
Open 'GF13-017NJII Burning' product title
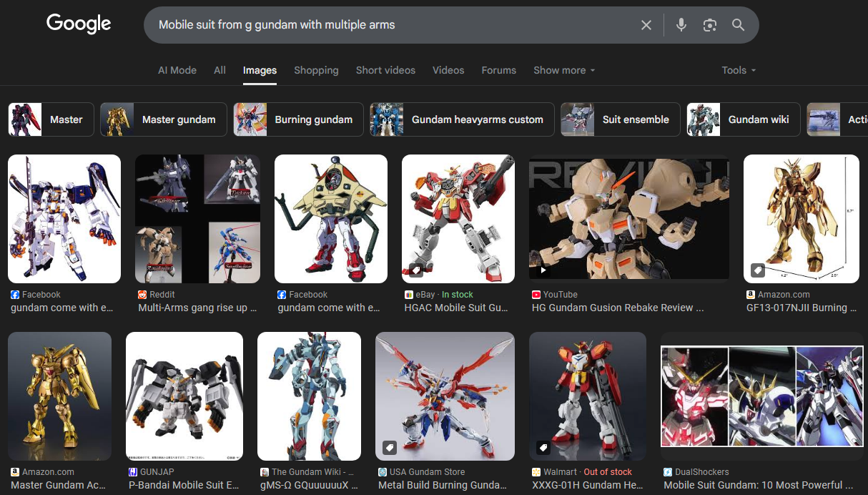(802, 308)
